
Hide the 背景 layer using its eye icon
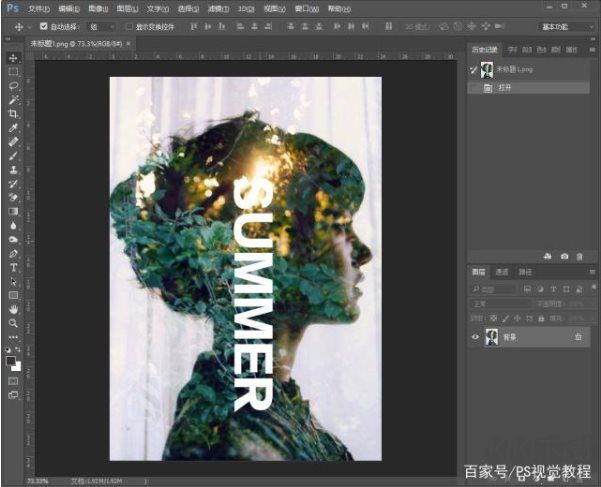tap(475, 337)
